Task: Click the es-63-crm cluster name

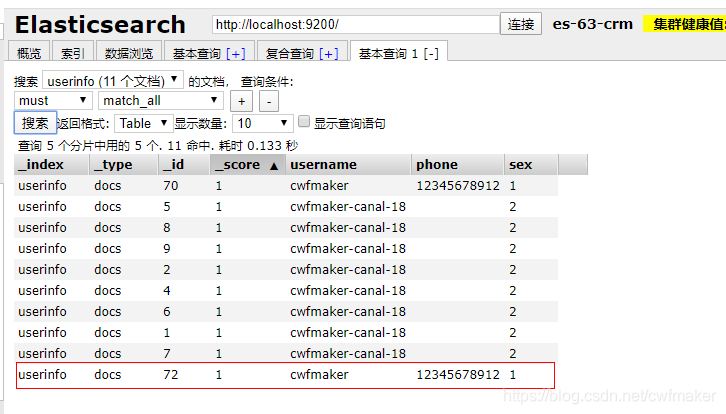Action: tap(593, 24)
